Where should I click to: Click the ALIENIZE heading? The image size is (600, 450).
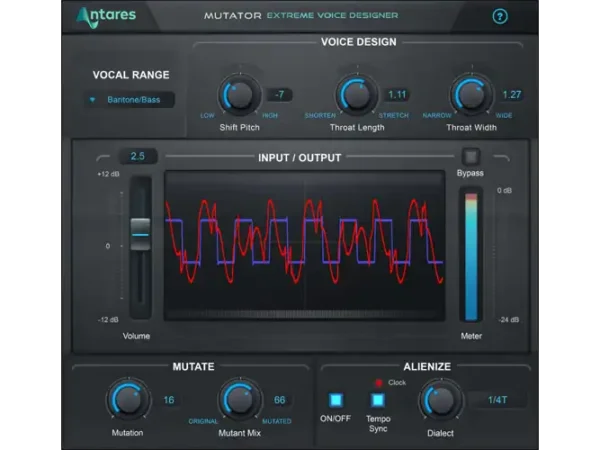tap(427, 367)
